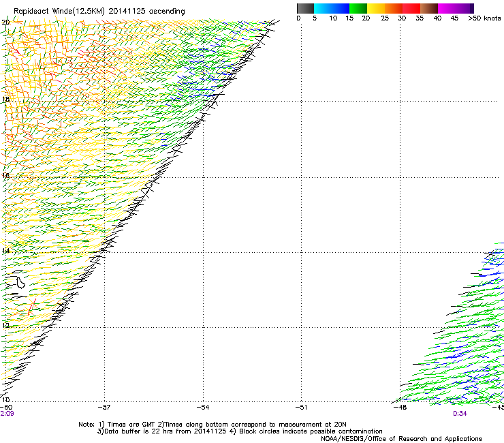The width and height of the screenshot is (504, 443).
Task: Click the brown 35-40 knots color segment
Action: coord(429,8)
